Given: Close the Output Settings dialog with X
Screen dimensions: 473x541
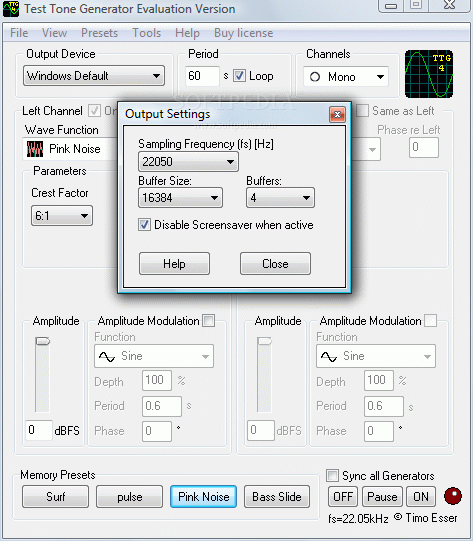Looking at the screenshot, I should pos(337,114).
